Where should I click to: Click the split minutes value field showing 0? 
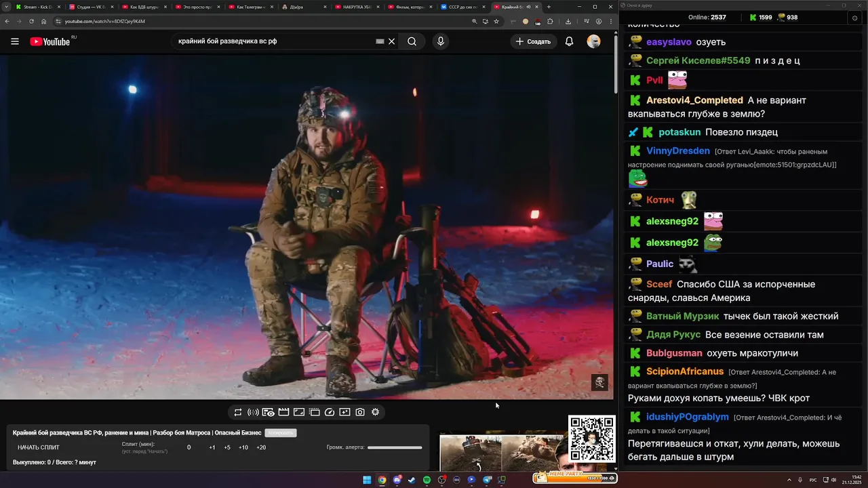(189, 447)
